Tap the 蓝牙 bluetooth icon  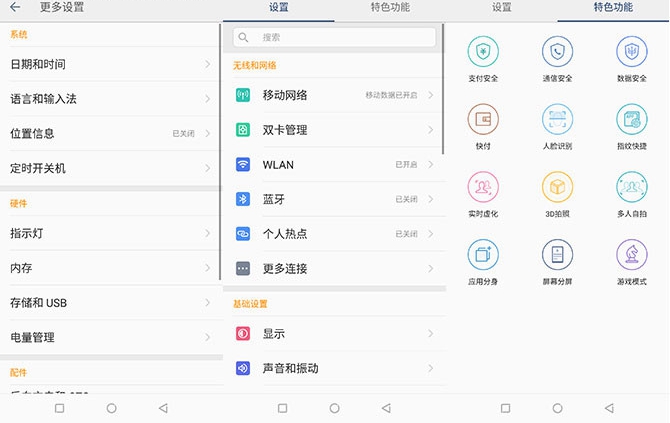click(243, 199)
